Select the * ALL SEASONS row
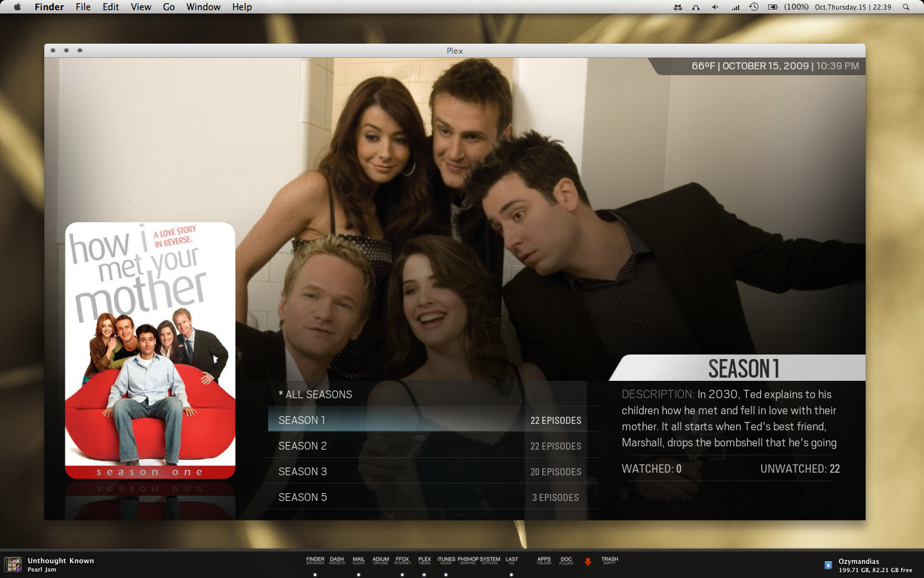Screen dimensions: 924x578 tap(429, 394)
